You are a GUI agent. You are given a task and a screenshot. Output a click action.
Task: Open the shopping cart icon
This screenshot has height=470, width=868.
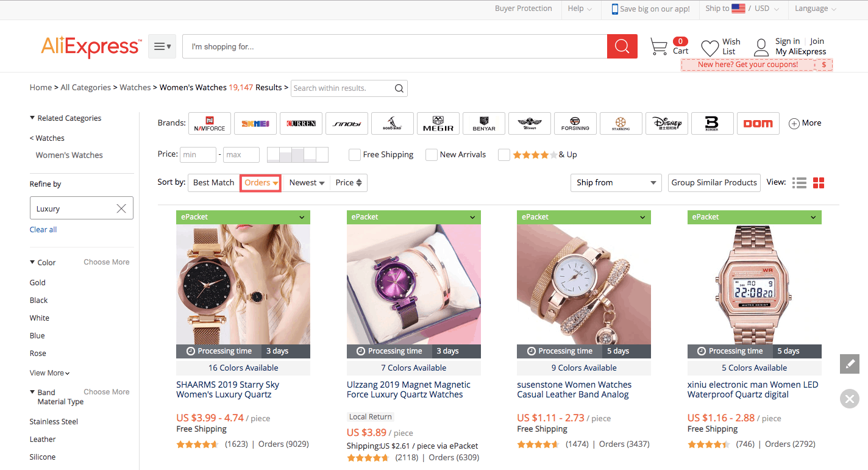tap(659, 47)
